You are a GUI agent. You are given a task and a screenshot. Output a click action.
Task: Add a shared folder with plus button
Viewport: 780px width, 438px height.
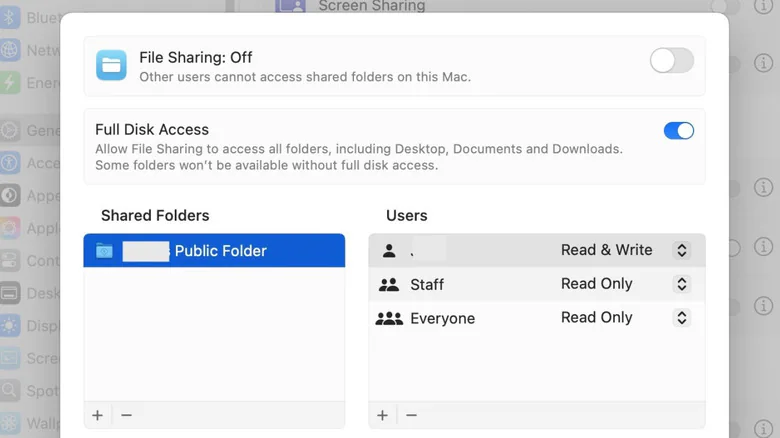pyautogui.click(x=98, y=415)
